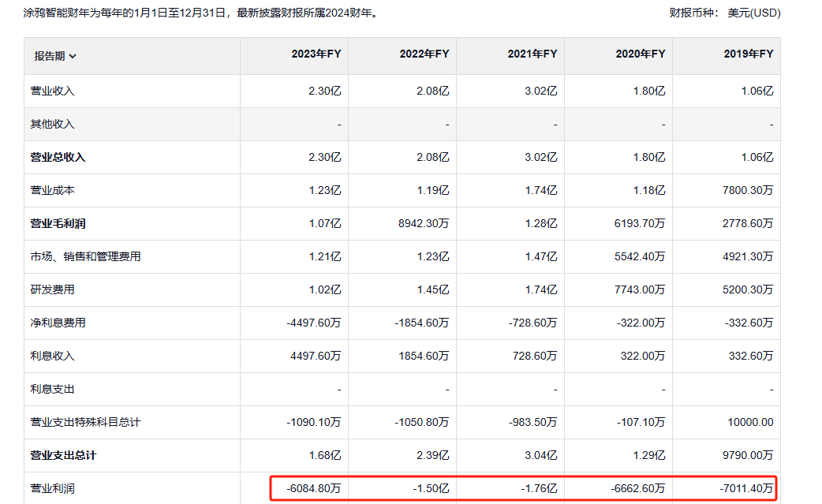Open the 报告期 dropdown chevron
The height and width of the screenshot is (504, 822).
click(x=73, y=56)
